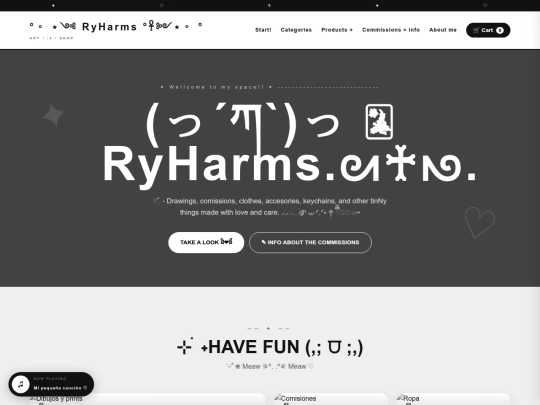Click the HAVE FUN section heading
The width and height of the screenshot is (540, 405).
pyautogui.click(x=270, y=347)
